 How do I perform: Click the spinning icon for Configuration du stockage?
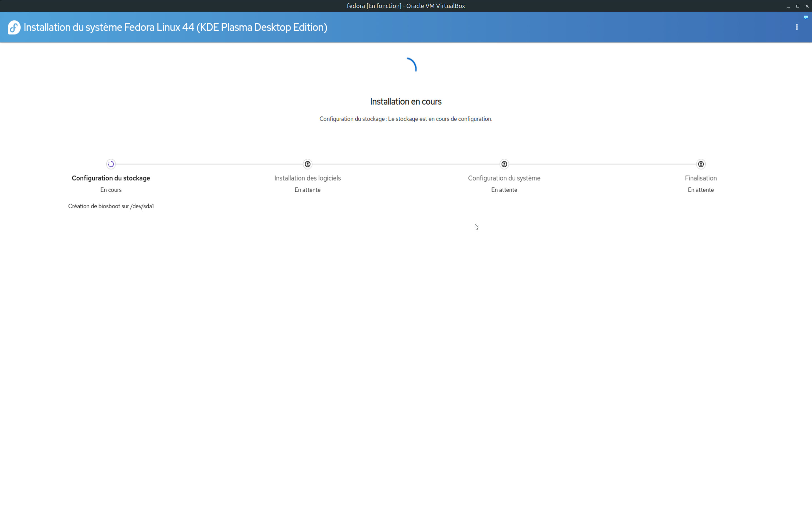pyautogui.click(x=111, y=164)
